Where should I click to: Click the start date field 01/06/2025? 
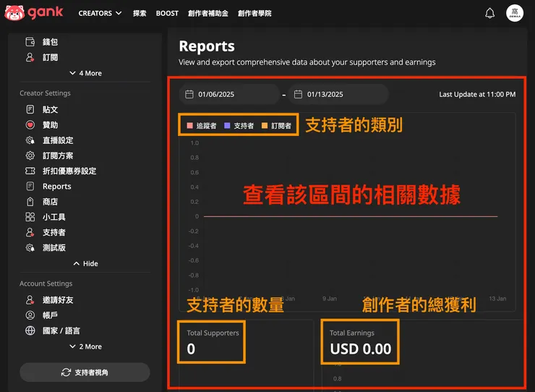(229, 94)
